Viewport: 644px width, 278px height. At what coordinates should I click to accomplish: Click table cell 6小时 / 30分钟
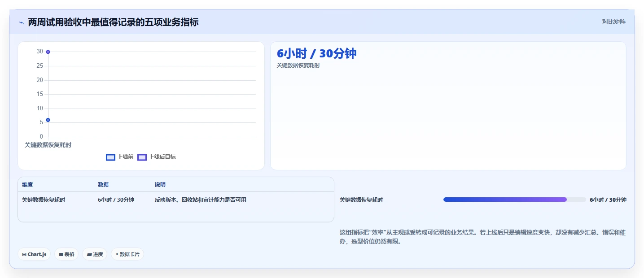click(116, 200)
